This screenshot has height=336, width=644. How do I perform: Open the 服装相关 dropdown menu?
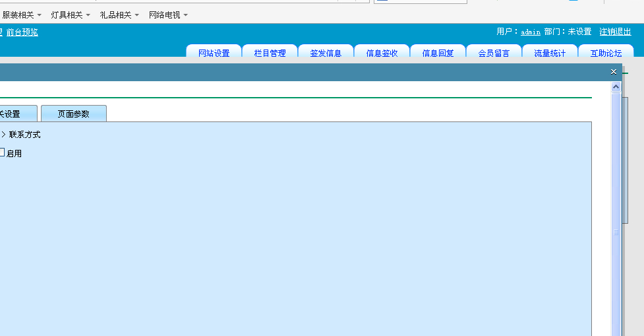coord(22,15)
